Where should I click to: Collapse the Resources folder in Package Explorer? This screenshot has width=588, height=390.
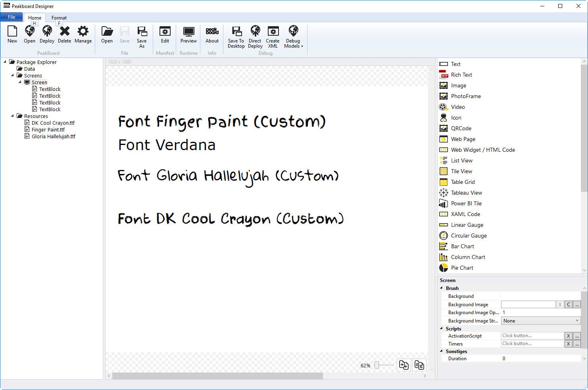12,116
